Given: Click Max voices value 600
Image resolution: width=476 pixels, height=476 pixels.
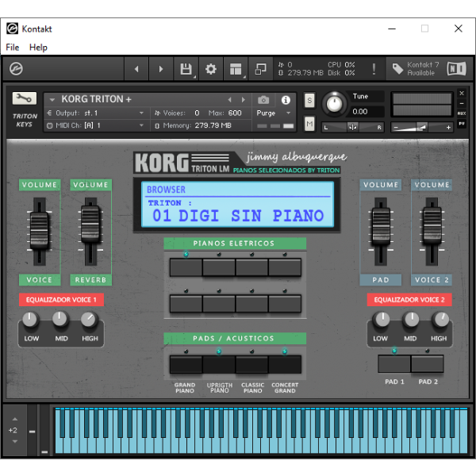Looking at the screenshot, I should (x=235, y=113).
